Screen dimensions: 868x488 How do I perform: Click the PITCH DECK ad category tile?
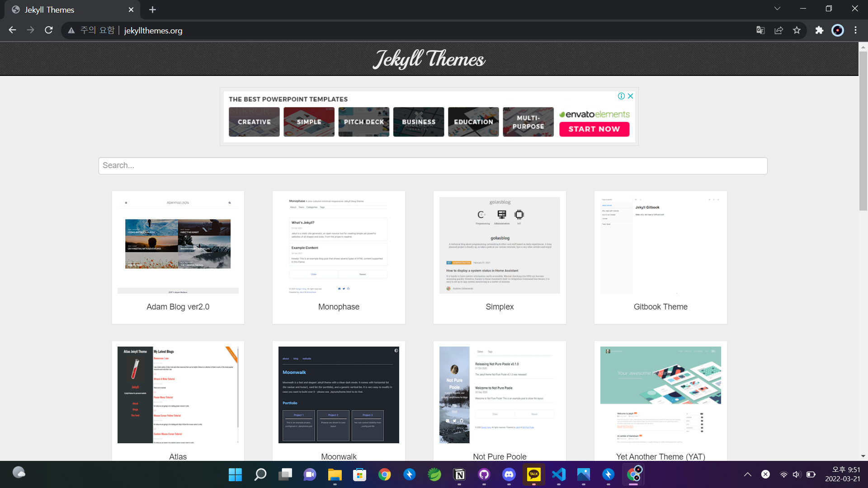[x=363, y=122]
